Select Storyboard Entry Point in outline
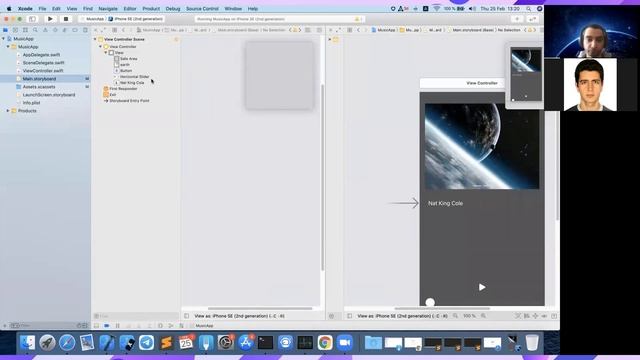Screen dimensions: 640x360 coord(129,100)
